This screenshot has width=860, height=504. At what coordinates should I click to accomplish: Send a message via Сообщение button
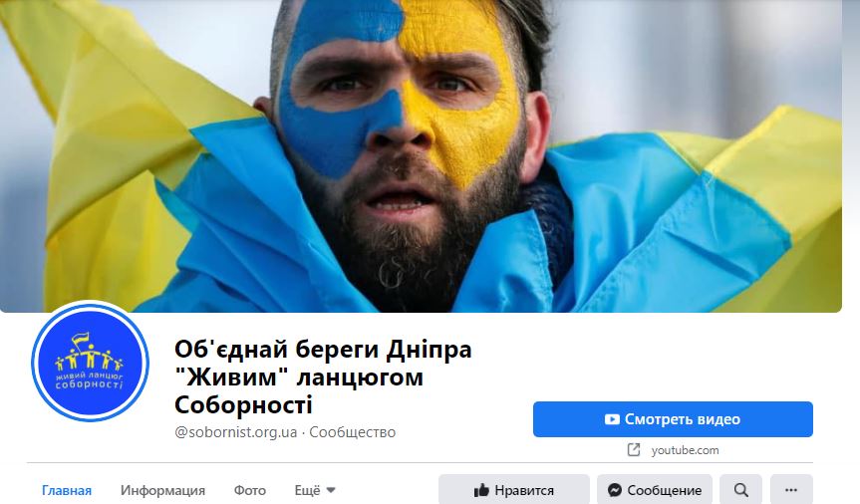655,490
